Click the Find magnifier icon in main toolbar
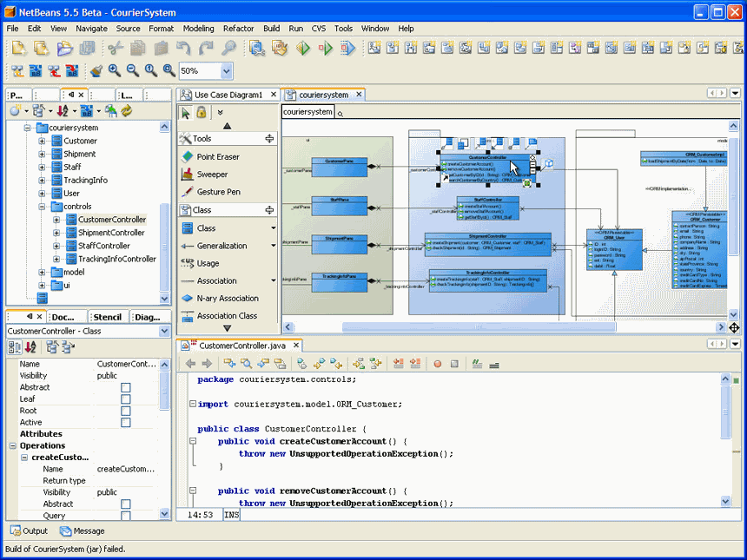The width and height of the screenshot is (747, 560). click(229, 48)
